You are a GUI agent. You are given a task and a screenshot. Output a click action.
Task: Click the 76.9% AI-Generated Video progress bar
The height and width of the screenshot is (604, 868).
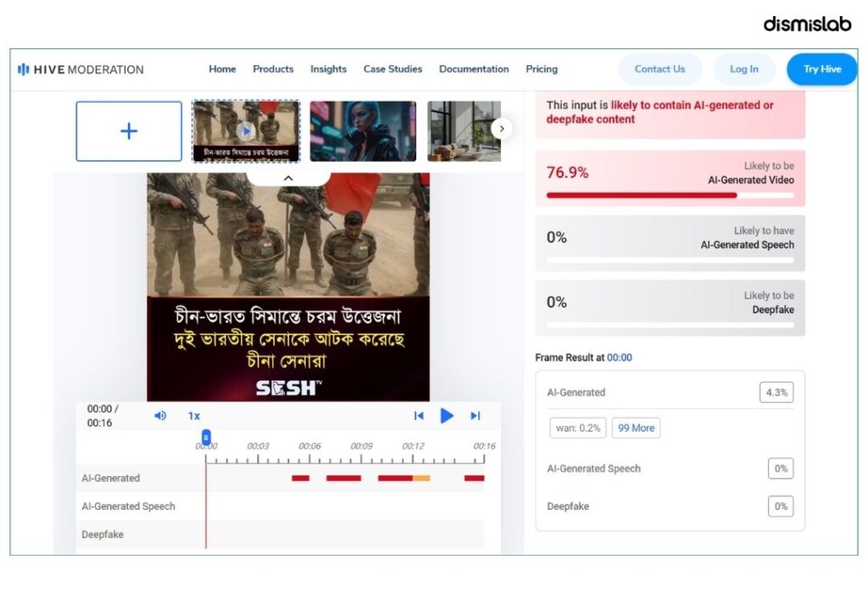coord(670,196)
